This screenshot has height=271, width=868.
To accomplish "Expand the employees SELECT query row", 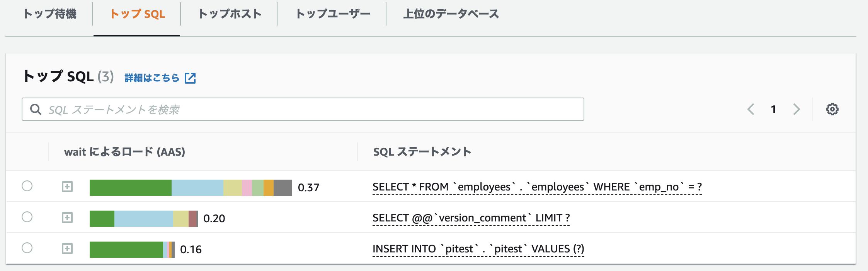I will coord(67,187).
